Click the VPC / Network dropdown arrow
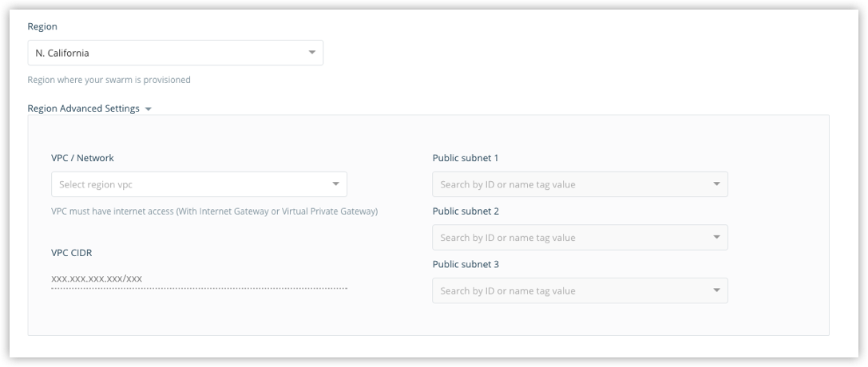Screen dimensions: 868x367 tap(335, 185)
